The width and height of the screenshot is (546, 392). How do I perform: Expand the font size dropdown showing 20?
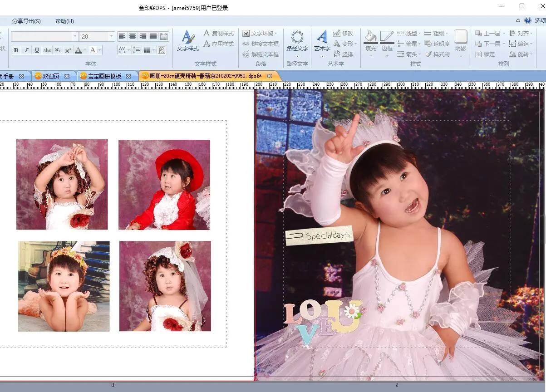point(111,36)
